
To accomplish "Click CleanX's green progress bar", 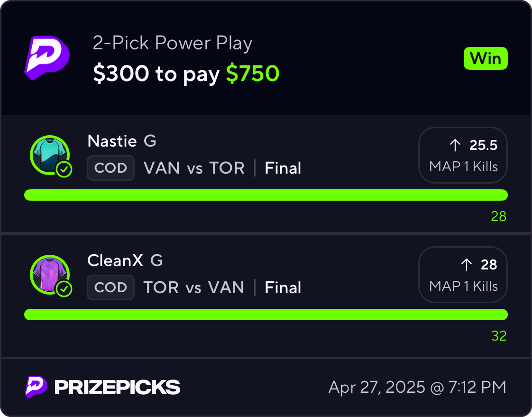I will (266, 315).
